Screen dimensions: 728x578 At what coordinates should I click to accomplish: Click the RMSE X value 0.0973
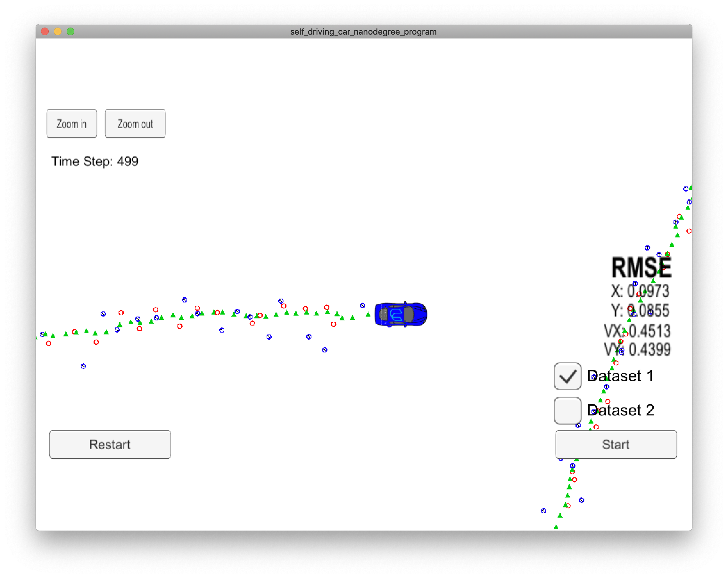point(648,291)
